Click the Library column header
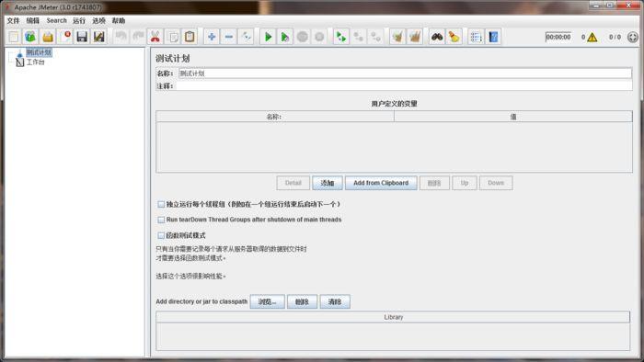Viewport: 644px width, 362px height. [x=393, y=317]
